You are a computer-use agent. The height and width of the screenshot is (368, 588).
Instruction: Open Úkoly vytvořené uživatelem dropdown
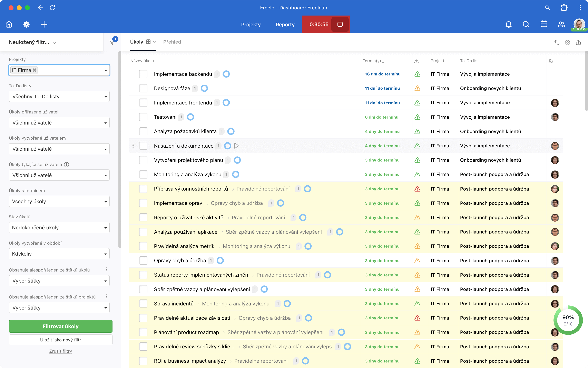(59, 149)
